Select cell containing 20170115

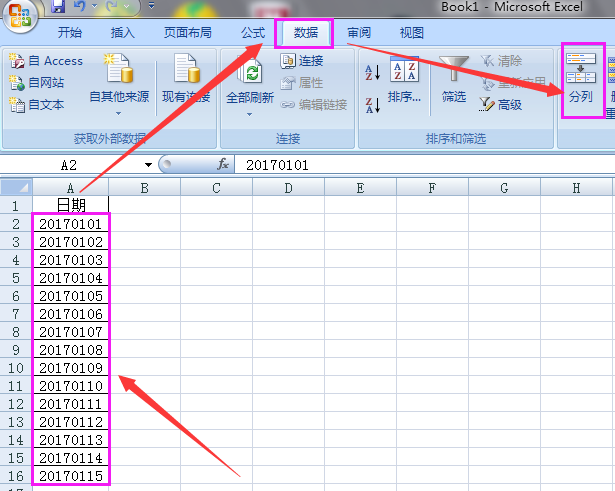click(x=71, y=476)
